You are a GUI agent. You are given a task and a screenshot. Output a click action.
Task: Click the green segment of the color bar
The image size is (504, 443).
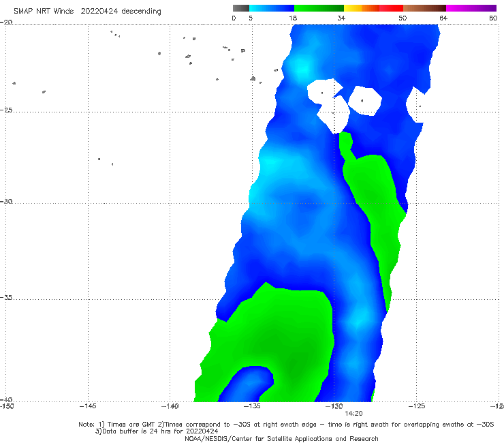319,8
